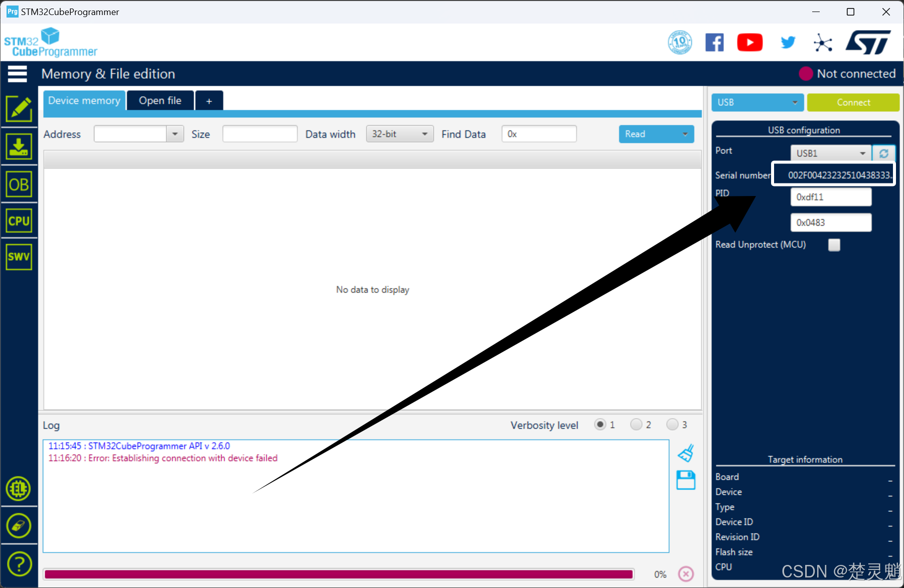Open the Twitter link icon

788,43
